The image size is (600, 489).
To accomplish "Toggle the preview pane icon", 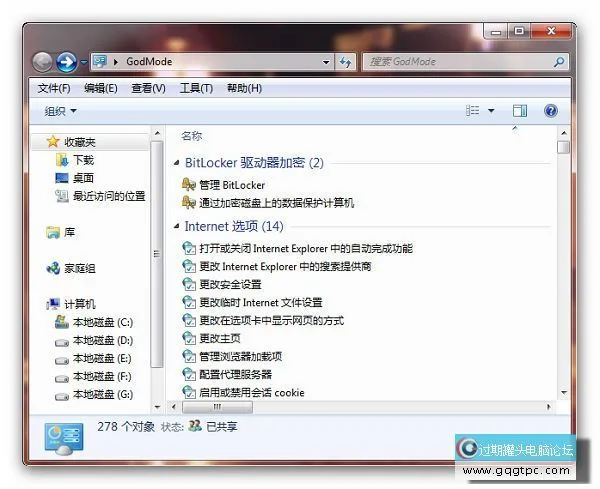I will pos(520,111).
